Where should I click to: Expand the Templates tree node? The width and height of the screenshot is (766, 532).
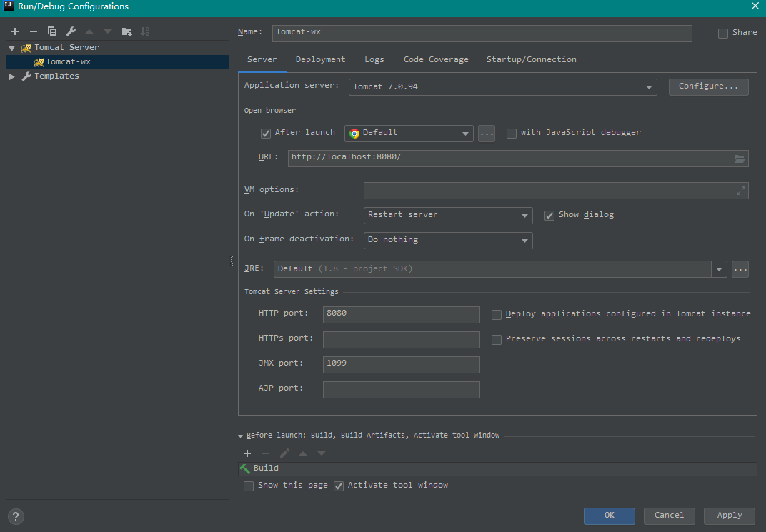click(12, 76)
